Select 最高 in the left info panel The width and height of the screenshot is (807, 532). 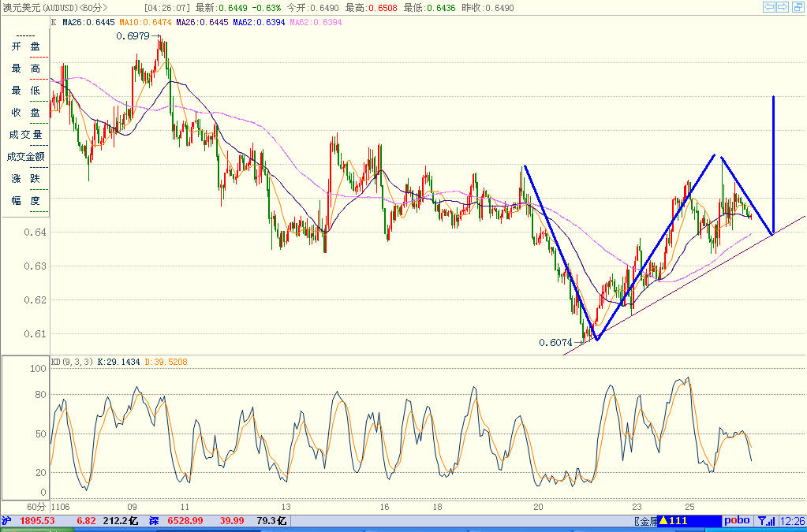26,69
